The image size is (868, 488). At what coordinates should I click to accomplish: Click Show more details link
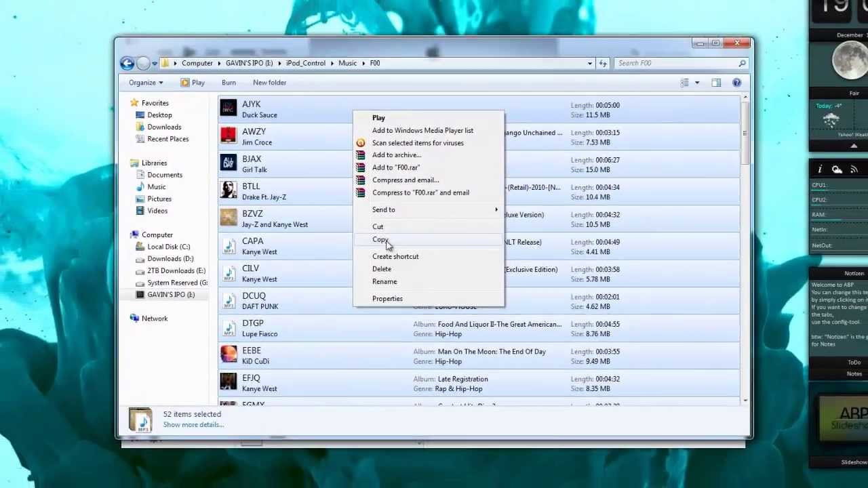click(x=193, y=425)
